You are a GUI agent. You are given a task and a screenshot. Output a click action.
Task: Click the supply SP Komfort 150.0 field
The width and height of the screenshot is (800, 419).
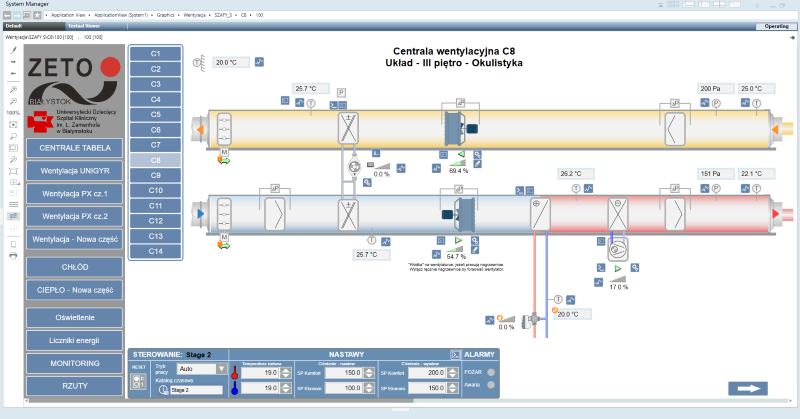pos(343,373)
